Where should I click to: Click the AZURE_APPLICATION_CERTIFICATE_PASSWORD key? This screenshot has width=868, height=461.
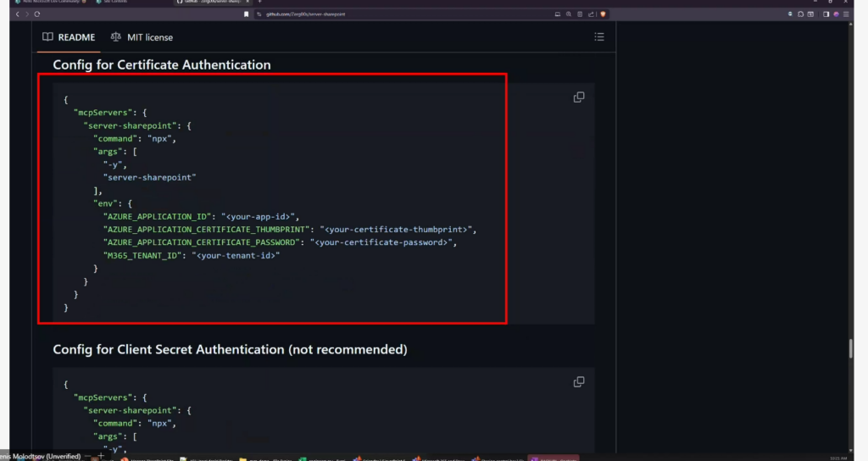click(x=202, y=242)
